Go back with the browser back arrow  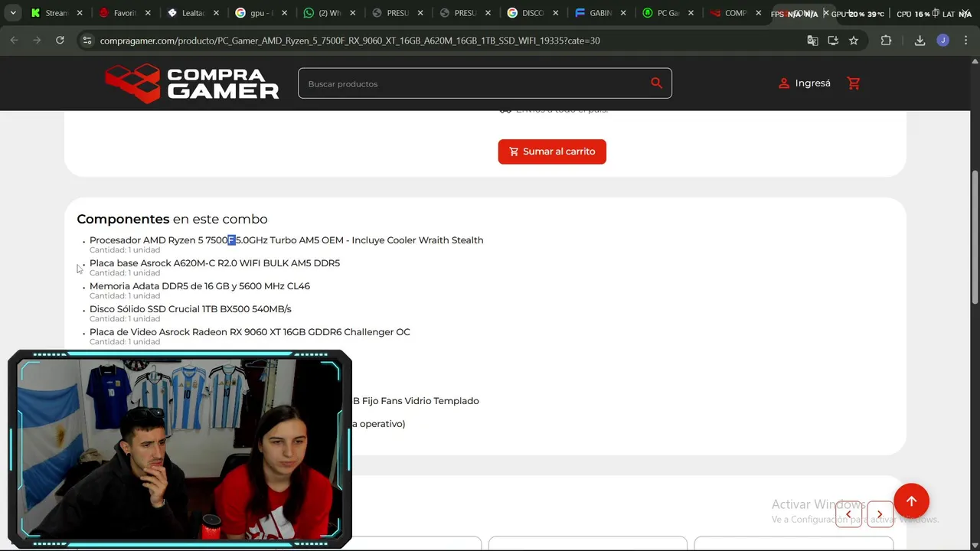tap(14, 41)
